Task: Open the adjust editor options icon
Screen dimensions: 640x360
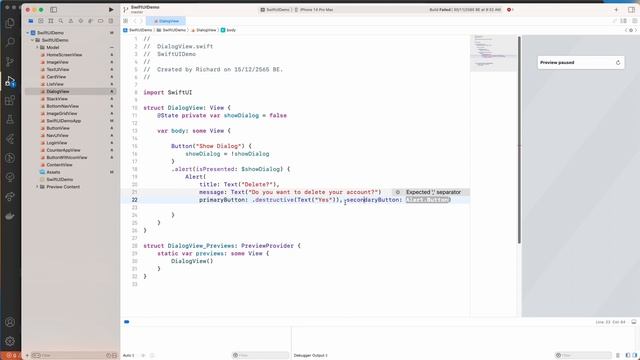Action: click(x=624, y=21)
